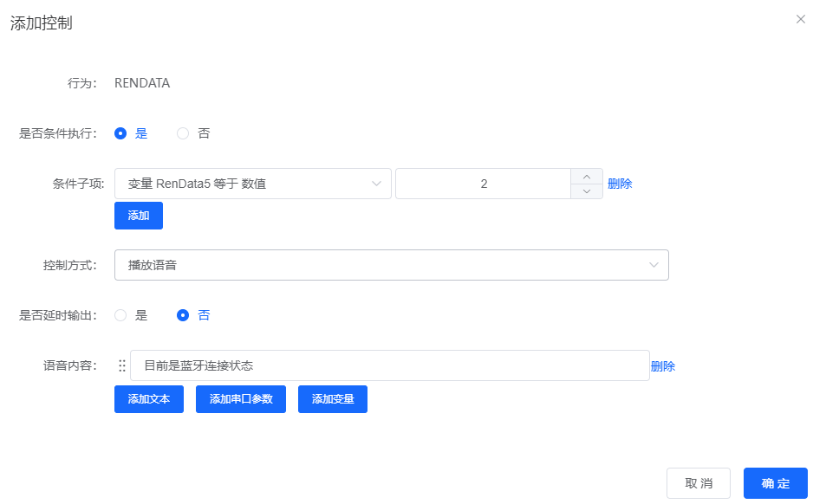Click the stepper down arrow on the number input

(x=586, y=191)
